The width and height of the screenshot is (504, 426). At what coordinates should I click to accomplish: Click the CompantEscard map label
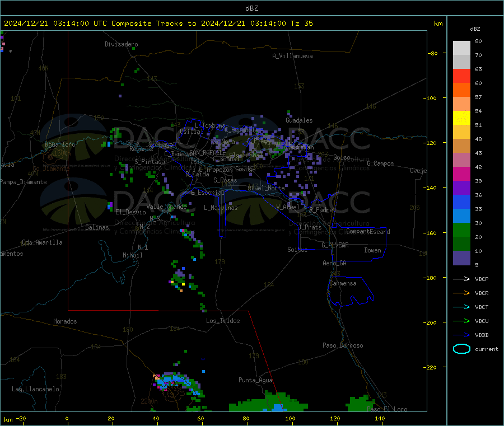click(x=368, y=232)
